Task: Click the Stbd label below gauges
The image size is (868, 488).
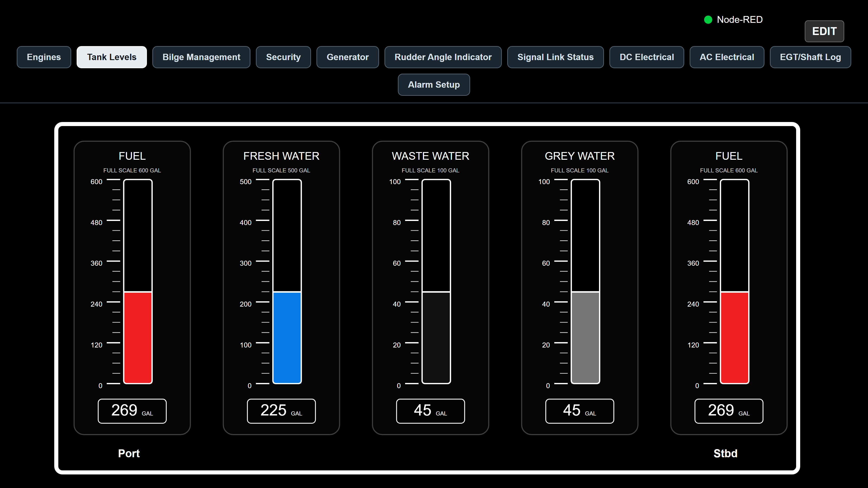Action: point(725,454)
